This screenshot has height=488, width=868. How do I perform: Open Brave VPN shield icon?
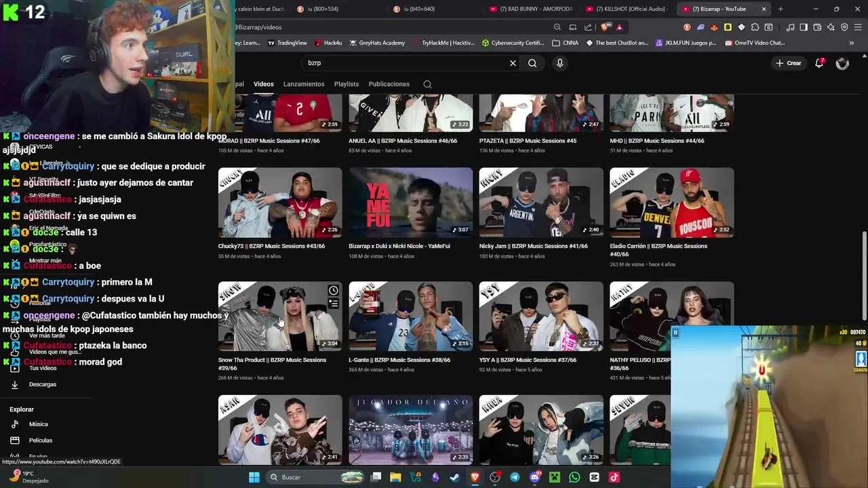(x=844, y=27)
